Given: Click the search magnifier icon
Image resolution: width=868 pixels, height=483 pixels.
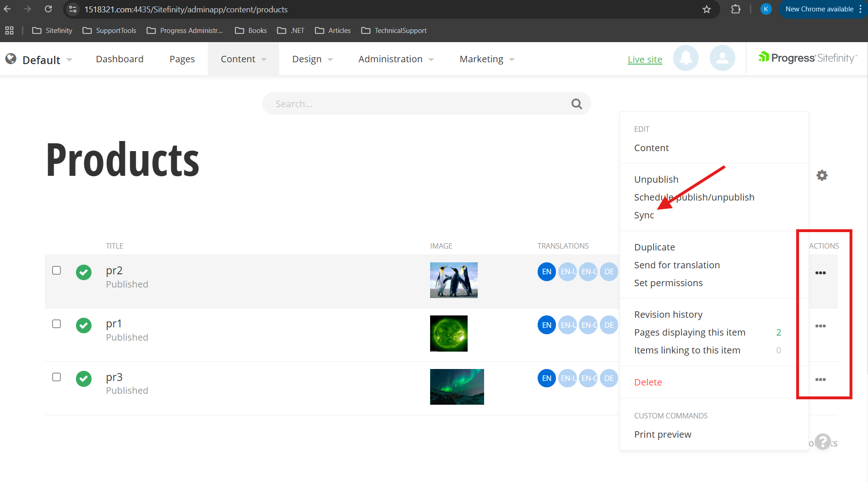Looking at the screenshot, I should click(x=577, y=104).
